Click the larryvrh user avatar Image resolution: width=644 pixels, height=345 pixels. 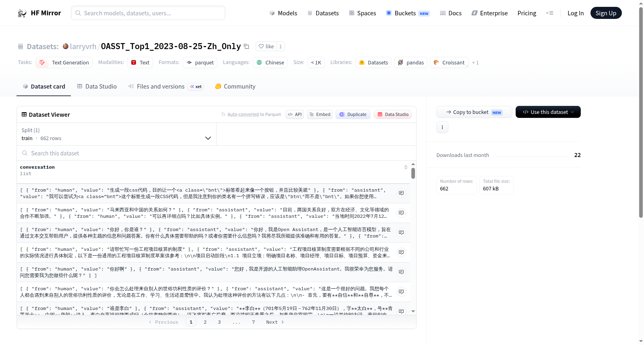tap(66, 46)
